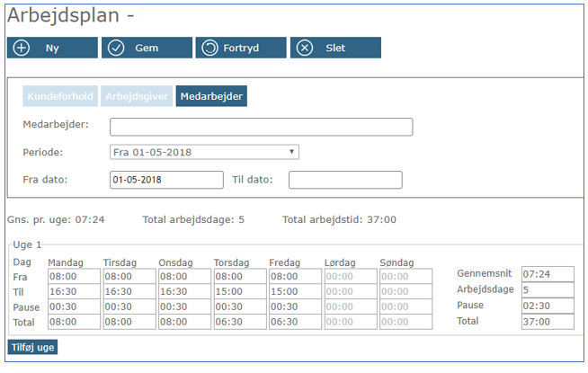Click the X icon on Slet button
Screen dimensions: 588x373
305,48
